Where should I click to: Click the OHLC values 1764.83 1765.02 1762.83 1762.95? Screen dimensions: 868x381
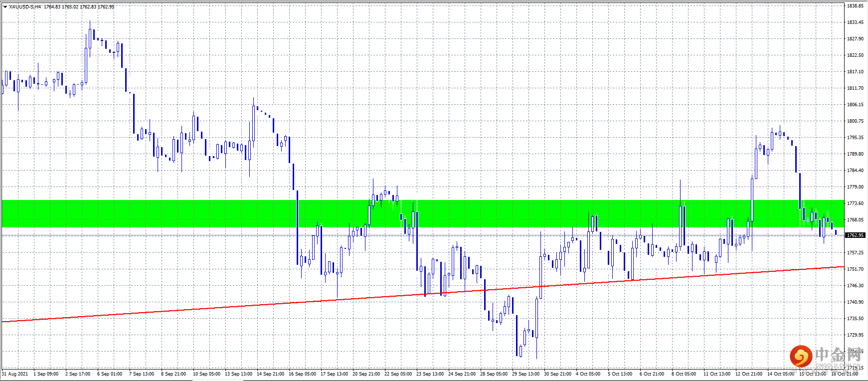(79, 7)
